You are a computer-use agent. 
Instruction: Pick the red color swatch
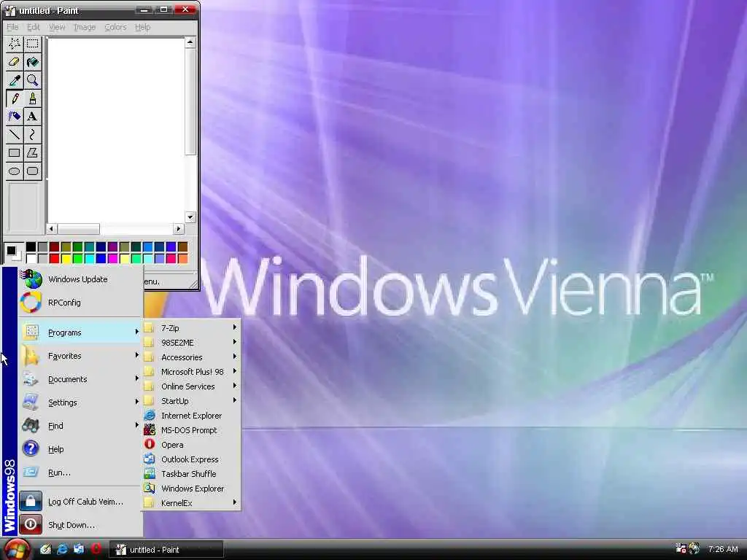pyautogui.click(x=54, y=259)
